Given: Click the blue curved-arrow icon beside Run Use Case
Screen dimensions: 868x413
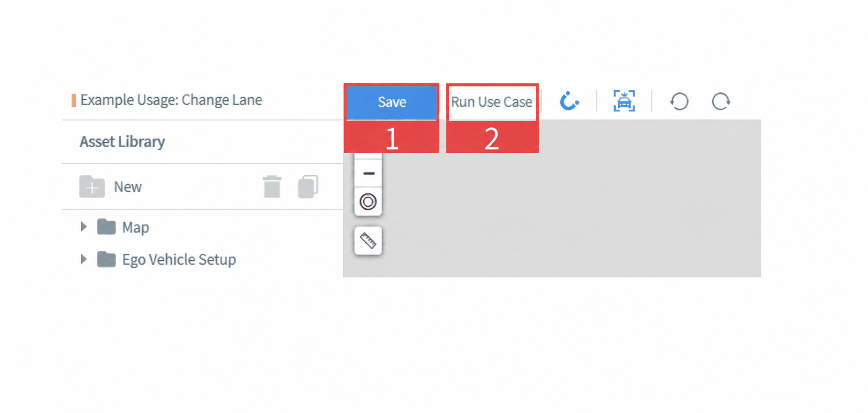Looking at the screenshot, I should click(569, 101).
